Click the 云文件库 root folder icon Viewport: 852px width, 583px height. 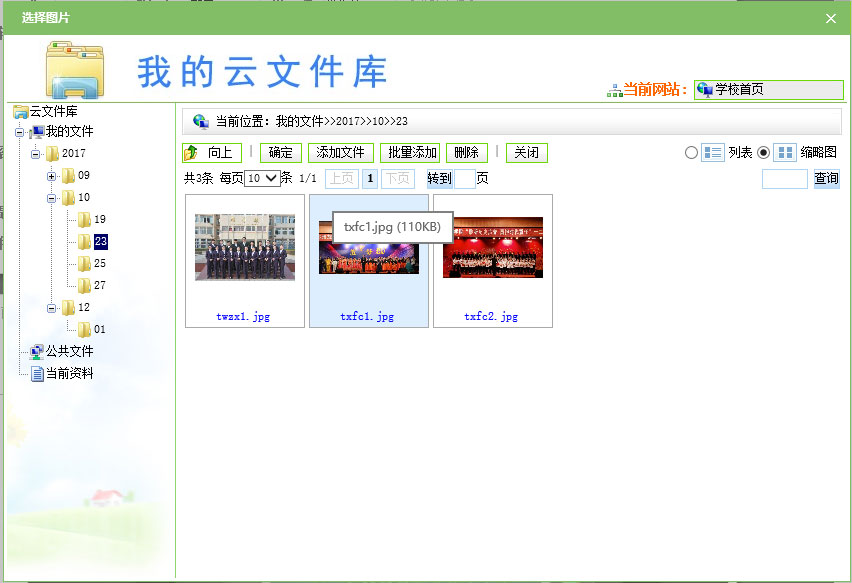tap(20, 111)
